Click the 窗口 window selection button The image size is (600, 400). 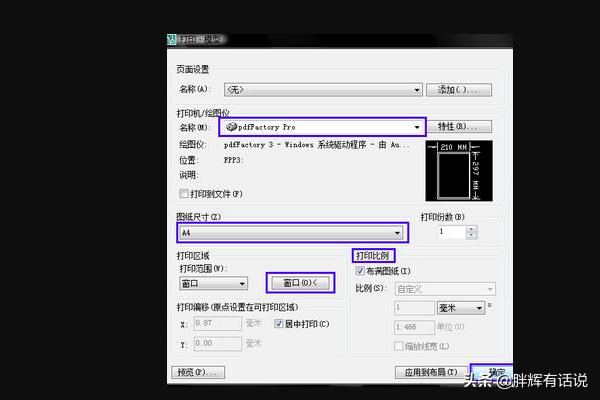[299, 284]
